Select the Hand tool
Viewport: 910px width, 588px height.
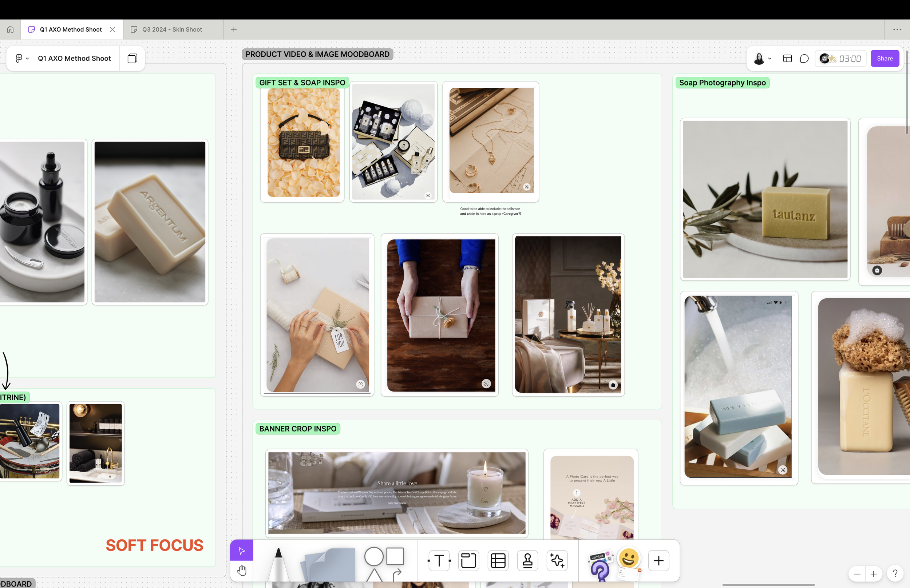241,571
